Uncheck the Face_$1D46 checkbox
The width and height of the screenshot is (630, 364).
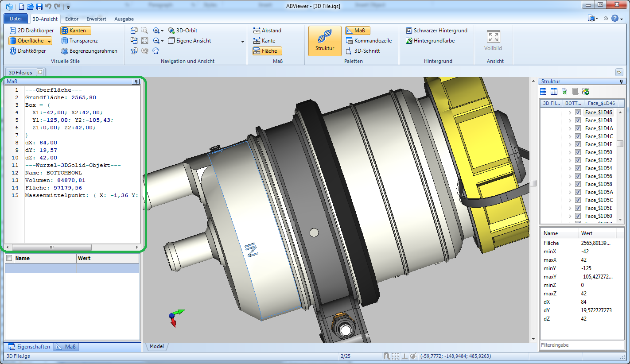(x=578, y=112)
